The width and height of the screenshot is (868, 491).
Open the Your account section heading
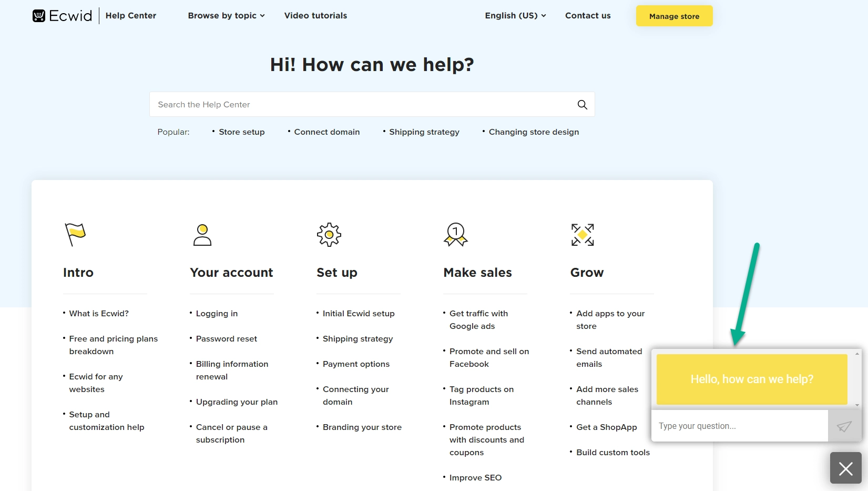click(x=231, y=273)
